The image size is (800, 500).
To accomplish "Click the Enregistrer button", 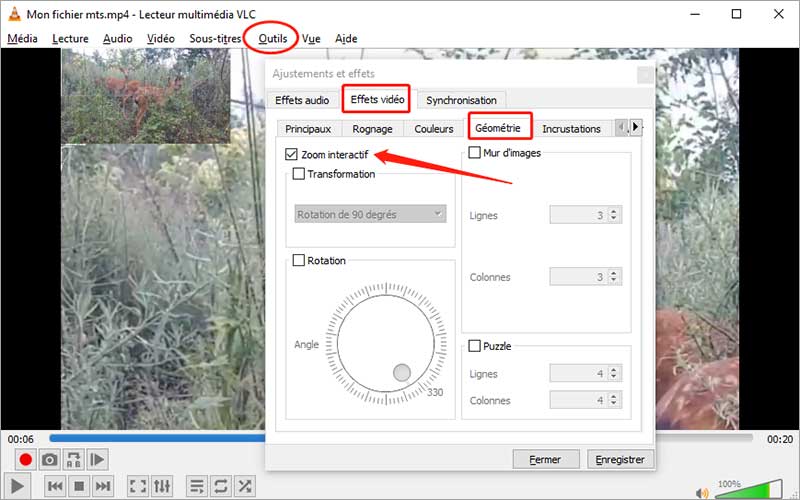I will (621, 459).
